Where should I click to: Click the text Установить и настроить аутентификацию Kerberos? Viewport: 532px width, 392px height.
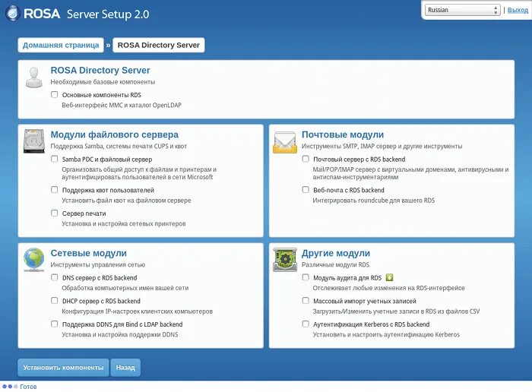(386, 335)
